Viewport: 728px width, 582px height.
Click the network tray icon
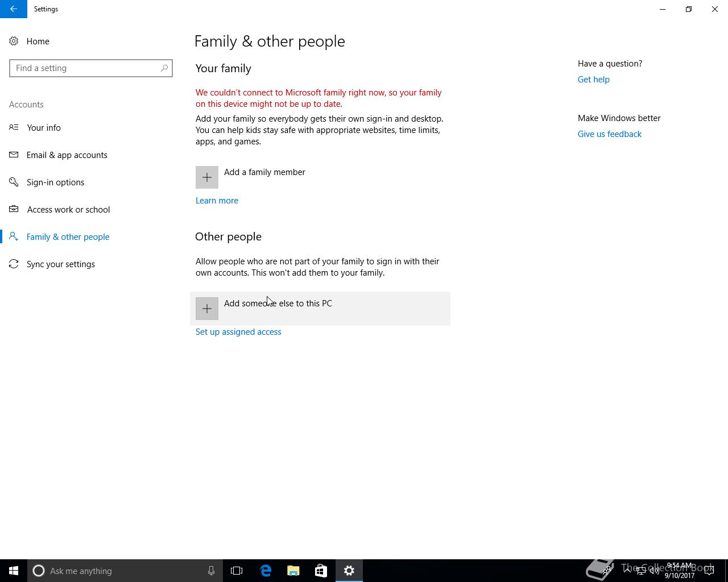click(x=641, y=571)
